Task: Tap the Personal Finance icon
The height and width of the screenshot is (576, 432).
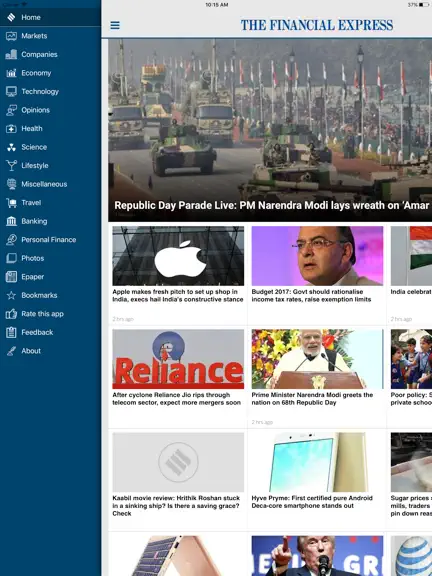Action: coord(11,240)
